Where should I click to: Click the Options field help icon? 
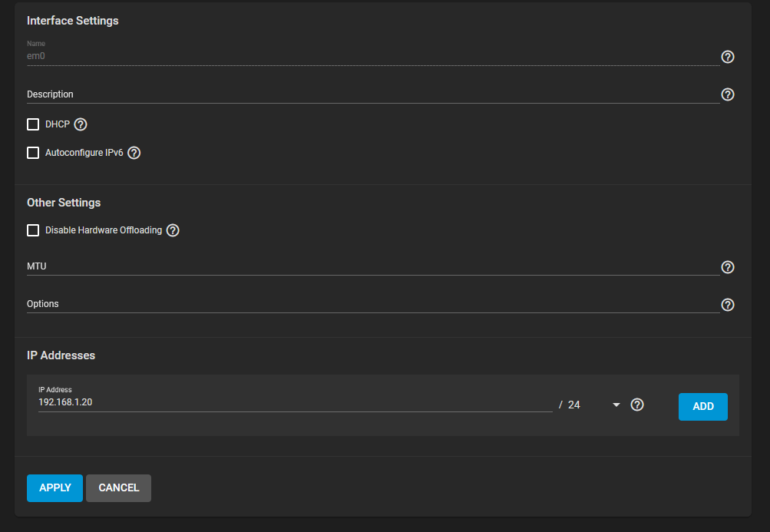pos(727,305)
